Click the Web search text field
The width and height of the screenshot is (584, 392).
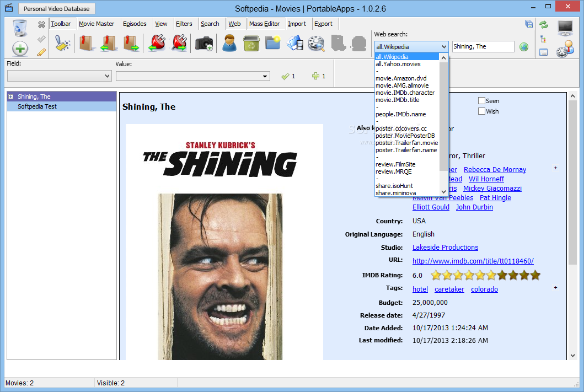tap(483, 46)
